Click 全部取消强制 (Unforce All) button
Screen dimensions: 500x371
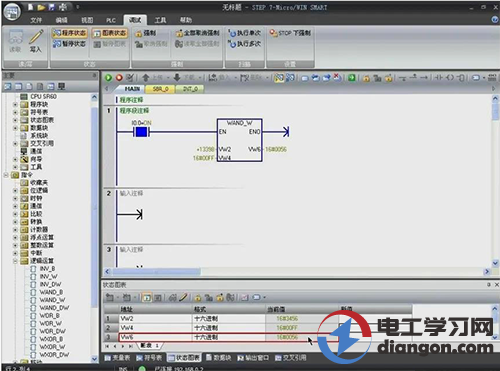click(x=197, y=33)
